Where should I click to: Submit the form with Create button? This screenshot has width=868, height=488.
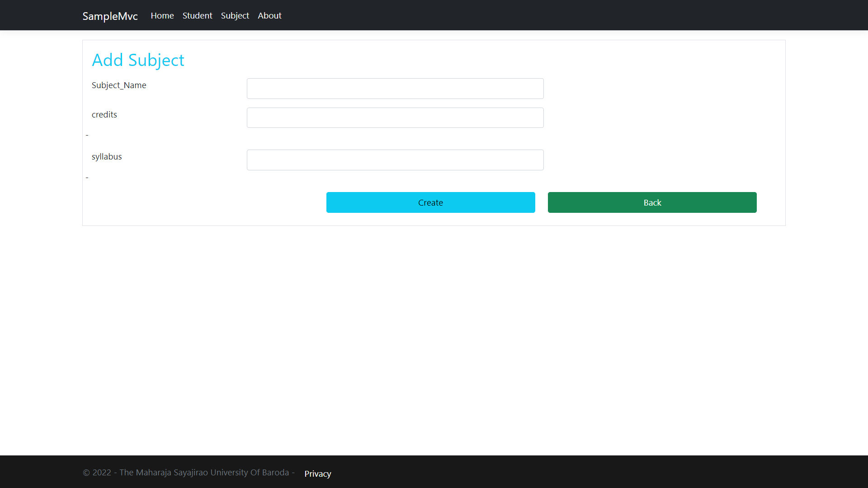coord(431,202)
